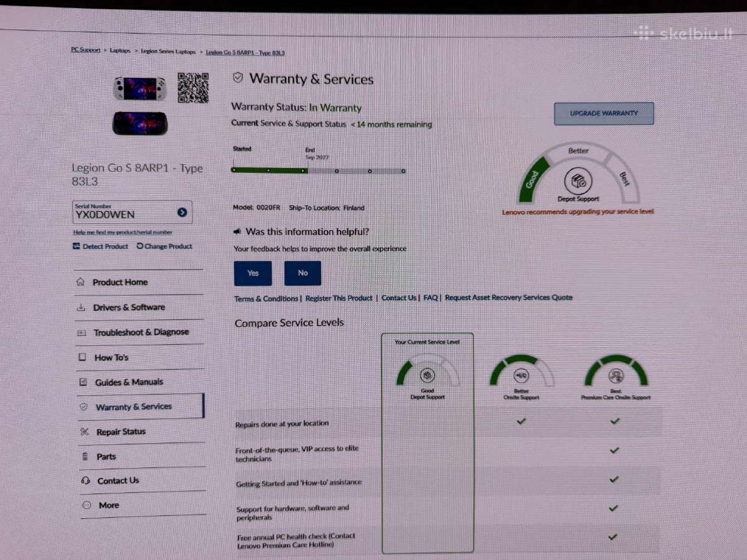Click 'Getting Started and How-to assistance' text
The image size is (747, 560).
[299, 483]
